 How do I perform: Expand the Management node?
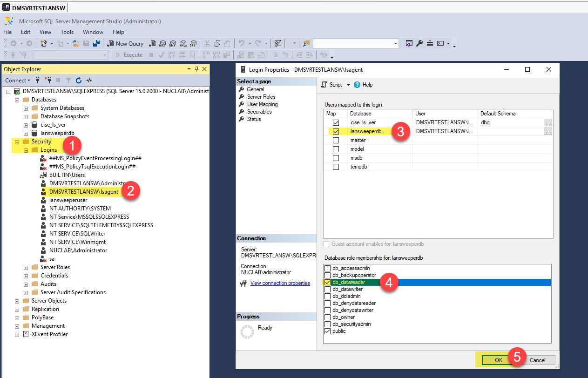point(17,326)
